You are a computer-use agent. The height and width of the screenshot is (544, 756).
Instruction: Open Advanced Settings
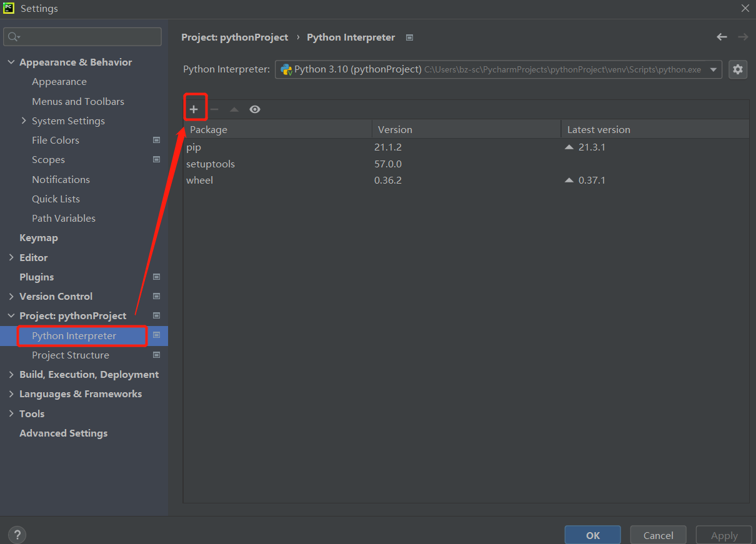[x=63, y=433]
